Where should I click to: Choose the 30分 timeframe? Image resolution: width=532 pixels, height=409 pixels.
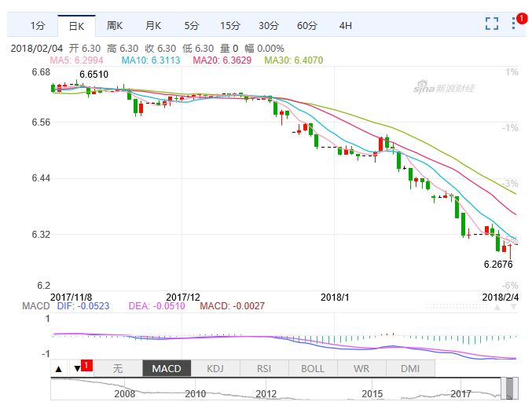point(269,25)
